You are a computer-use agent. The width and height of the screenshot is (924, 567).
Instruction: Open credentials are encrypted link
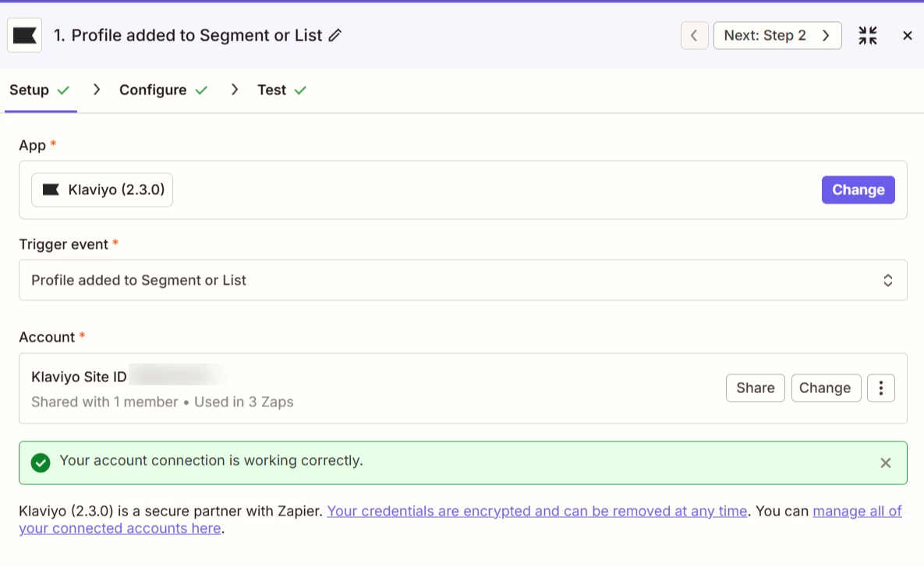(536, 511)
